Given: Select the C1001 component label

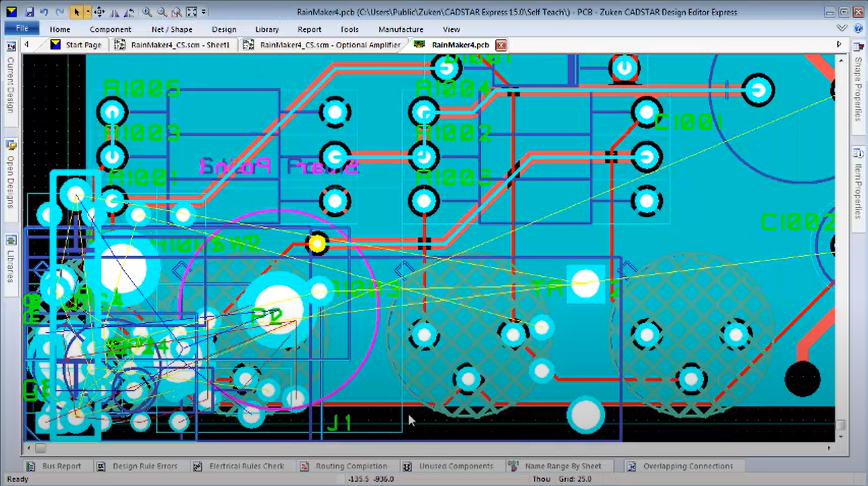Looking at the screenshot, I should tap(688, 123).
